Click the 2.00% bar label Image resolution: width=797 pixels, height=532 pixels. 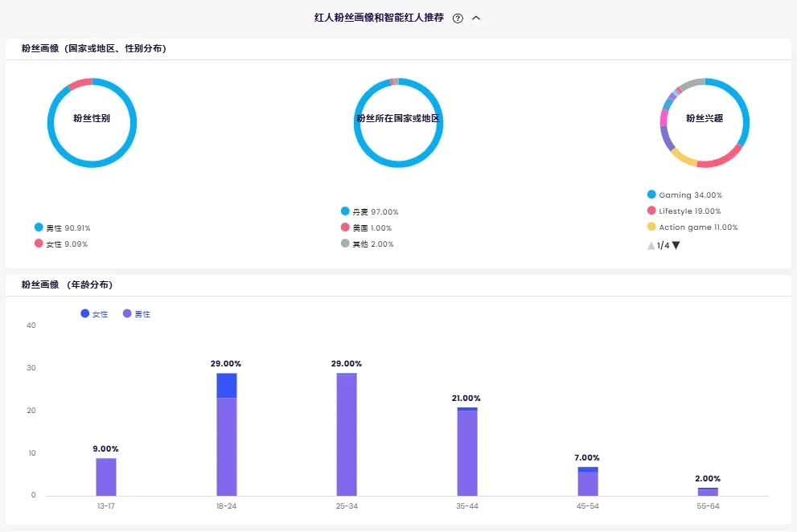pyautogui.click(x=708, y=479)
